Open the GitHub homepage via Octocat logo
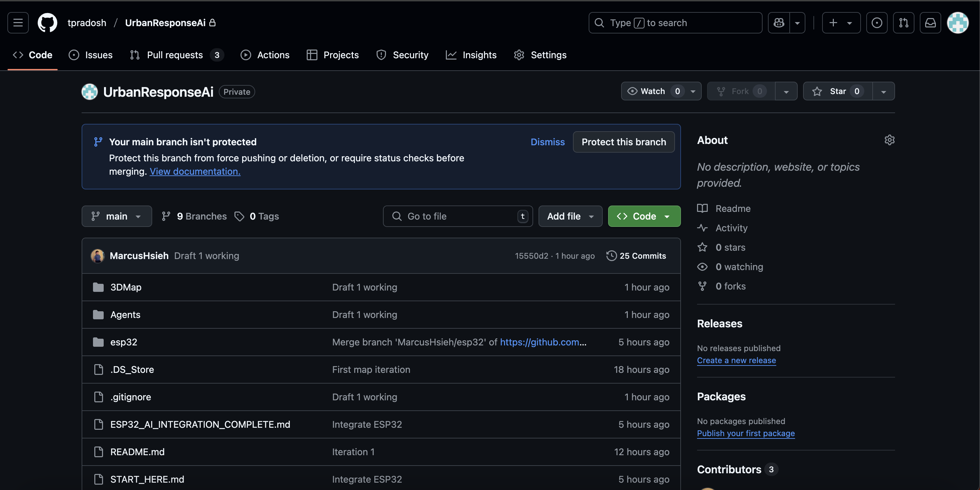This screenshot has height=490, width=980. (x=47, y=23)
